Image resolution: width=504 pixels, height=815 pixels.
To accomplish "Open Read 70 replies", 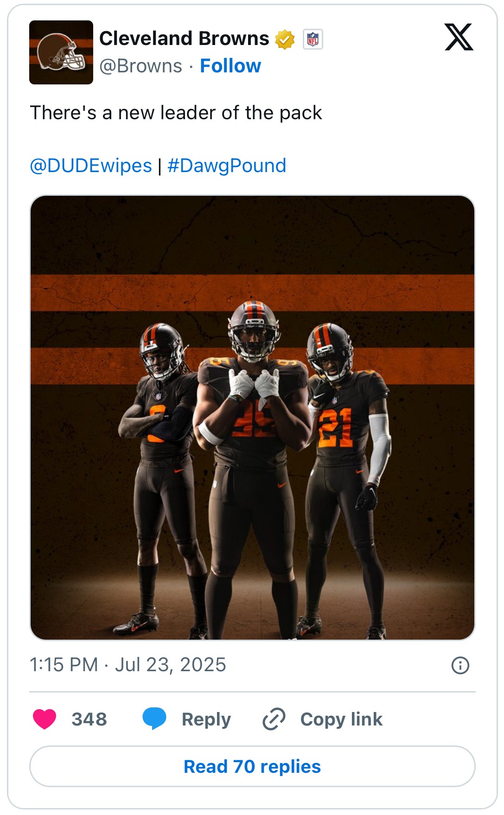I will coord(252,766).
